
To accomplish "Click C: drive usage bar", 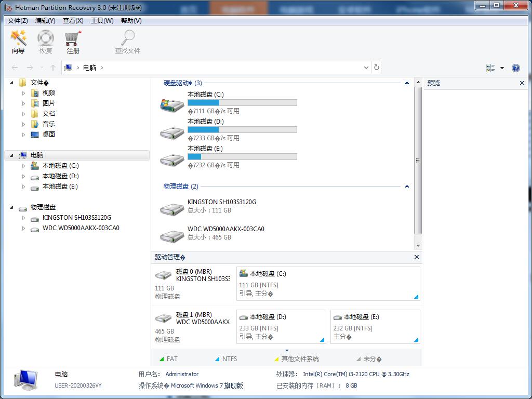I will (x=242, y=102).
